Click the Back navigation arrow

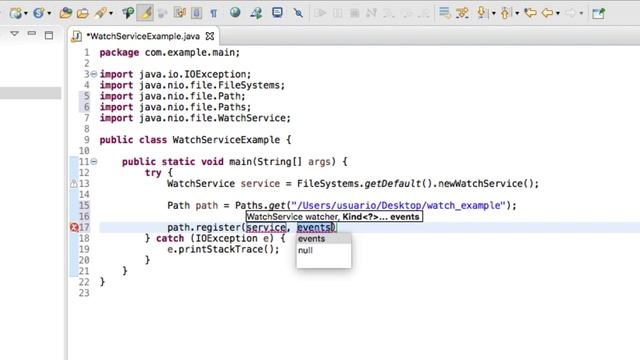[x=547, y=13]
